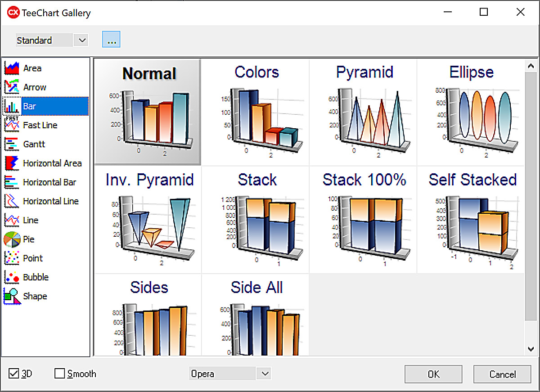The height and width of the screenshot is (392, 540).
Task: Click the gallery scrollbar down arrow
Action: tap(531, 349)
